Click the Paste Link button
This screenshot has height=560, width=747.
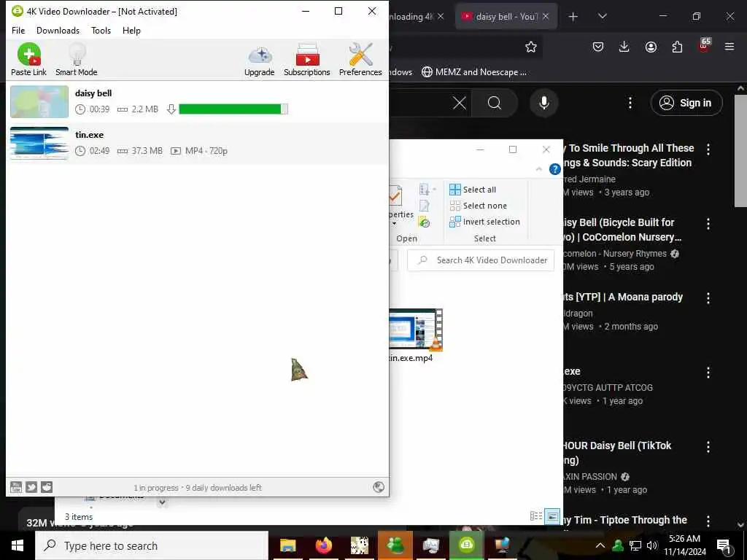[x=28, y=60]
